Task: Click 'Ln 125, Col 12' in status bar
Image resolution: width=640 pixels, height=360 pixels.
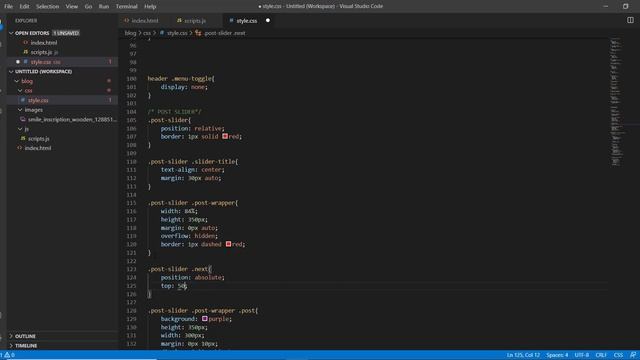Action: click(523, 355)
